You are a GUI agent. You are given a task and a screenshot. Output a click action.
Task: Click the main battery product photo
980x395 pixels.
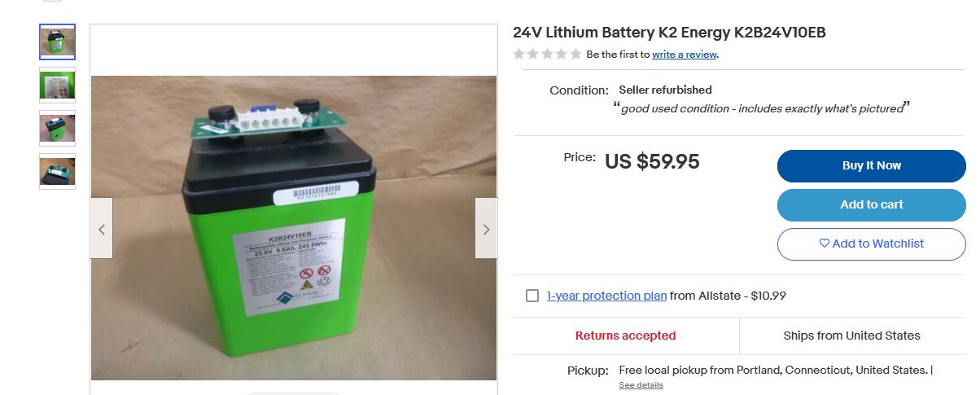point(294,228)
